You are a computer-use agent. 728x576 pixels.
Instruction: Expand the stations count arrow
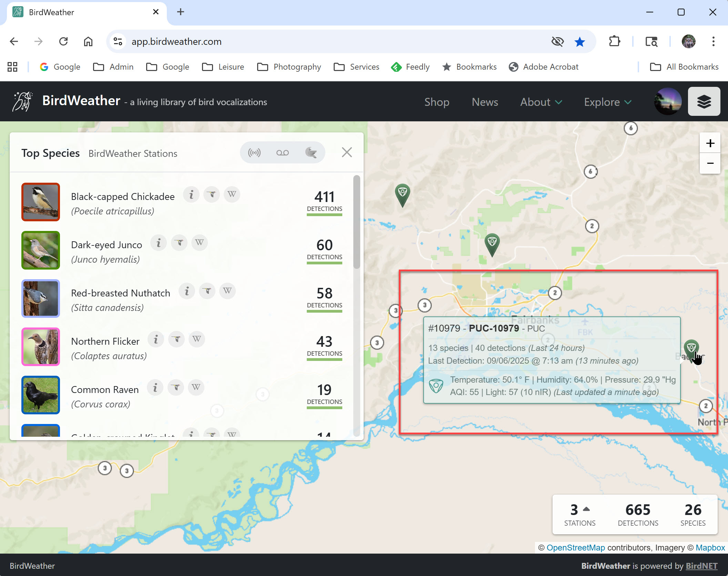pos(586,509)
